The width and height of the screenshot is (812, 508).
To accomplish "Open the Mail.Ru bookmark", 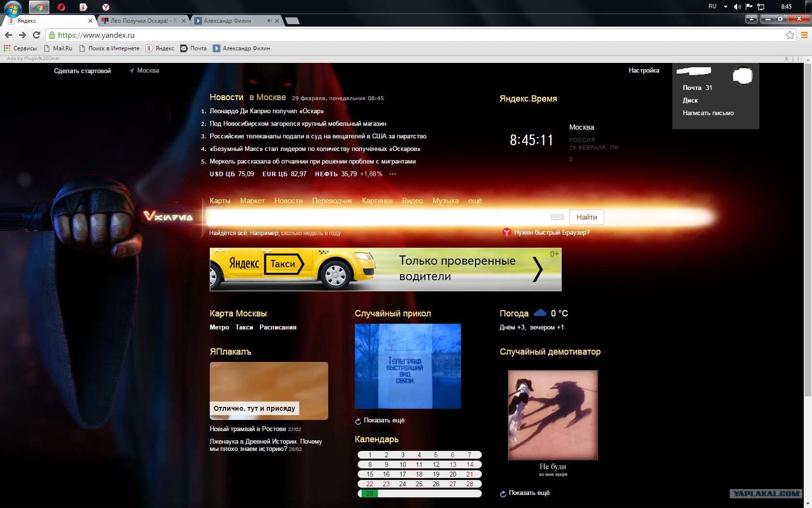I will [58, 48].
